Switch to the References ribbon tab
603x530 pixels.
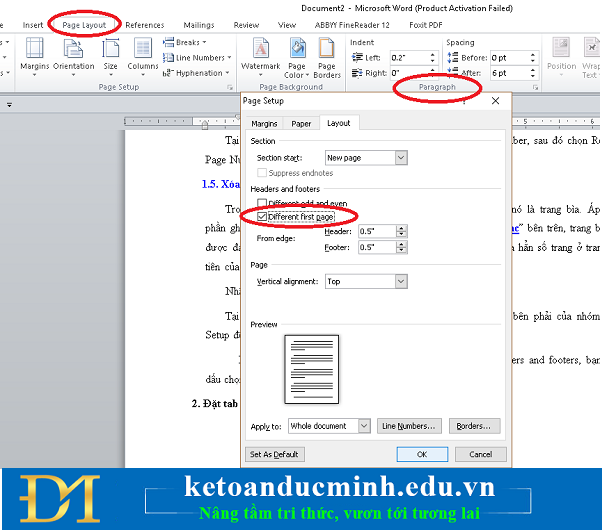pyautogui.click(x=145, y=25)
